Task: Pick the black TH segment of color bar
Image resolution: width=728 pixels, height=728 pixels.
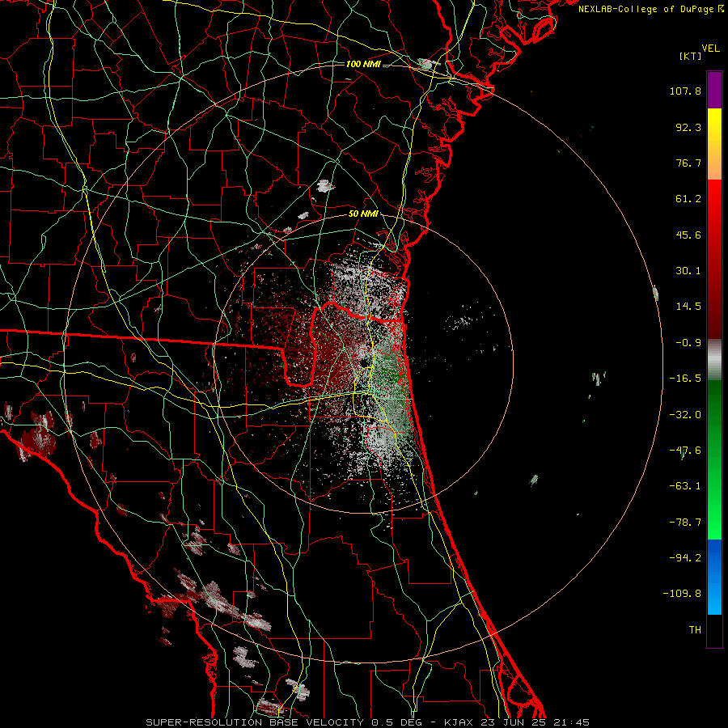Action: (x=714, y=630)
